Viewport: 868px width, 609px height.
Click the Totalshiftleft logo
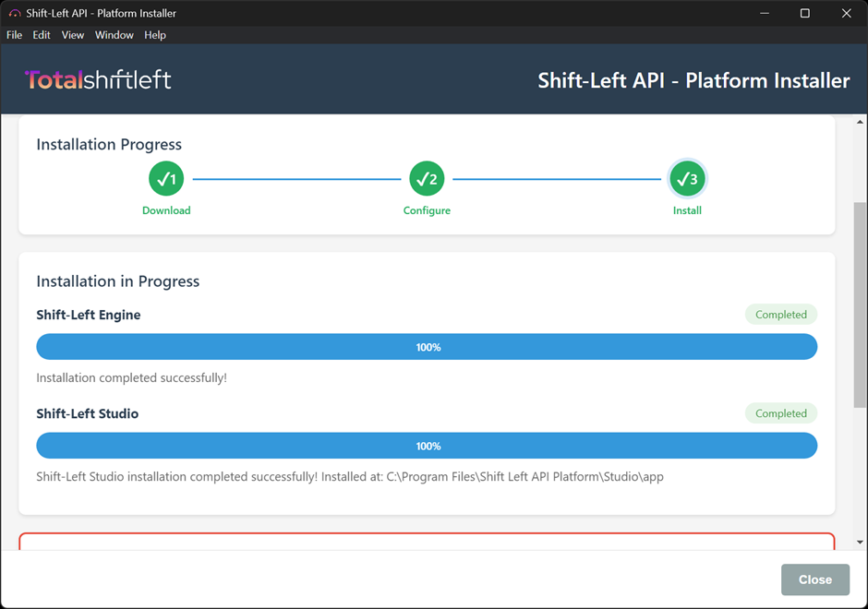[98, 80]
